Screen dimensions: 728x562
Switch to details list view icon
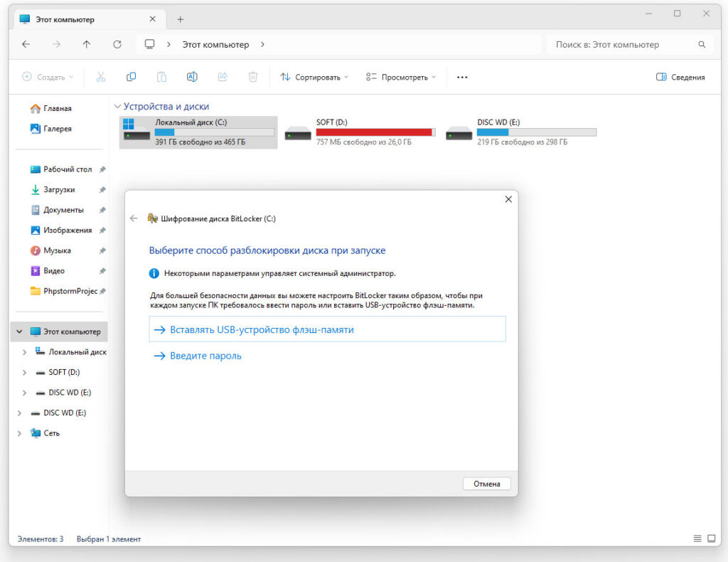[x=697, y=539]
